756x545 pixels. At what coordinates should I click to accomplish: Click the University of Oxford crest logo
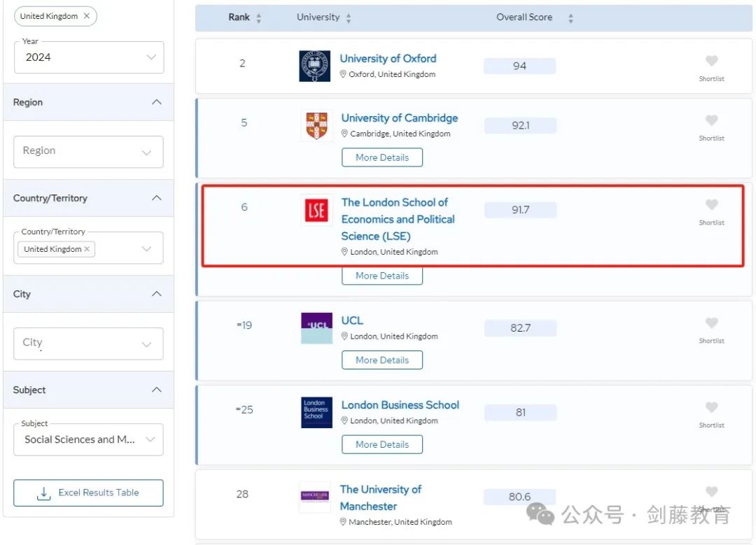[x=315, y=66]
